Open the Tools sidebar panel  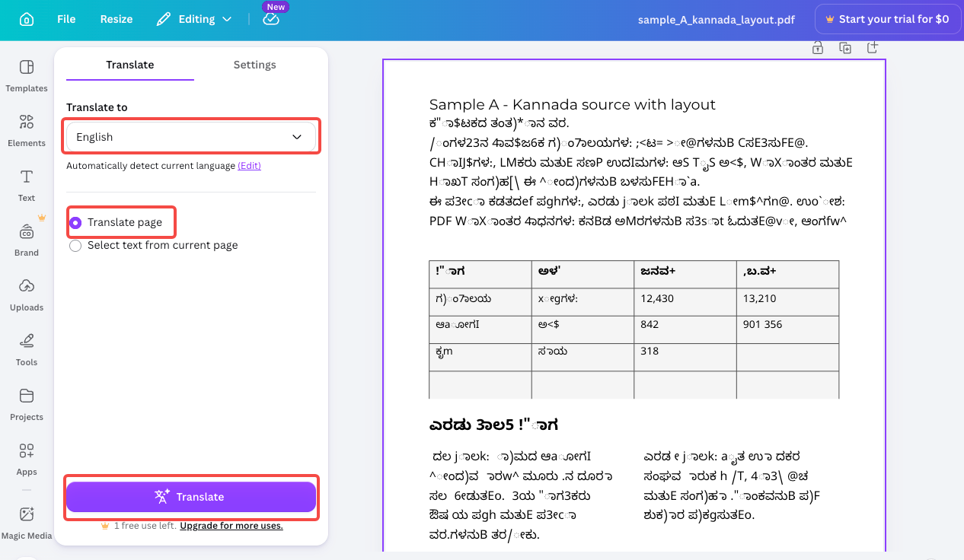(27, 349)
